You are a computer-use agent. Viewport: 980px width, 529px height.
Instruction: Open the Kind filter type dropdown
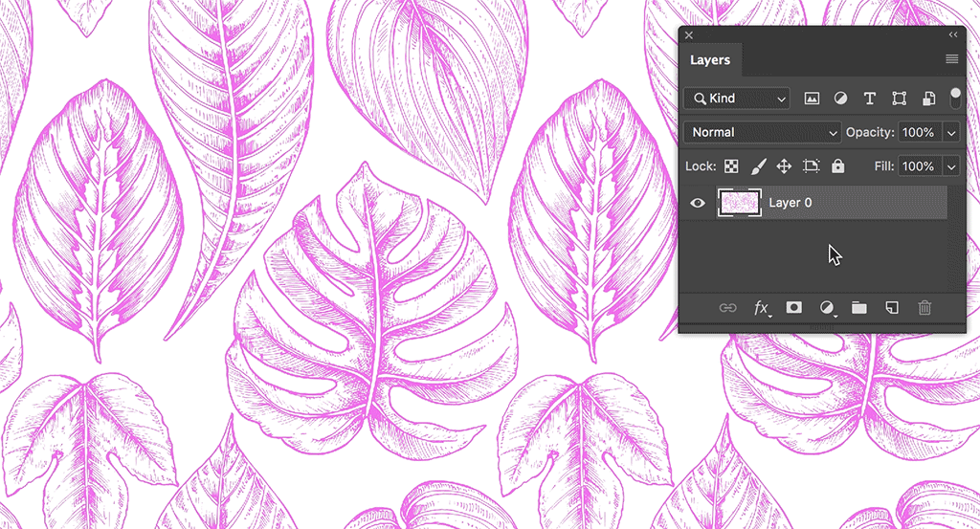(738, 99)
